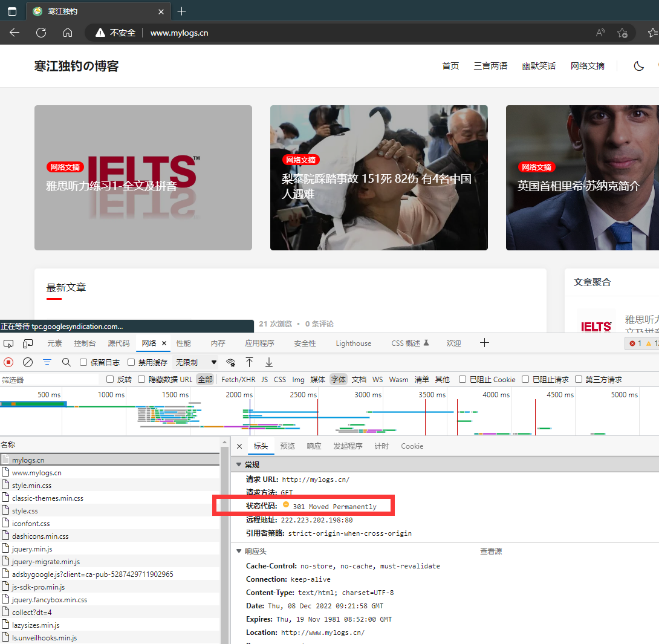The image size is (659, 644).
Task: Enable 禁用缓存 checkbox
Action: (x=131, y=362)
